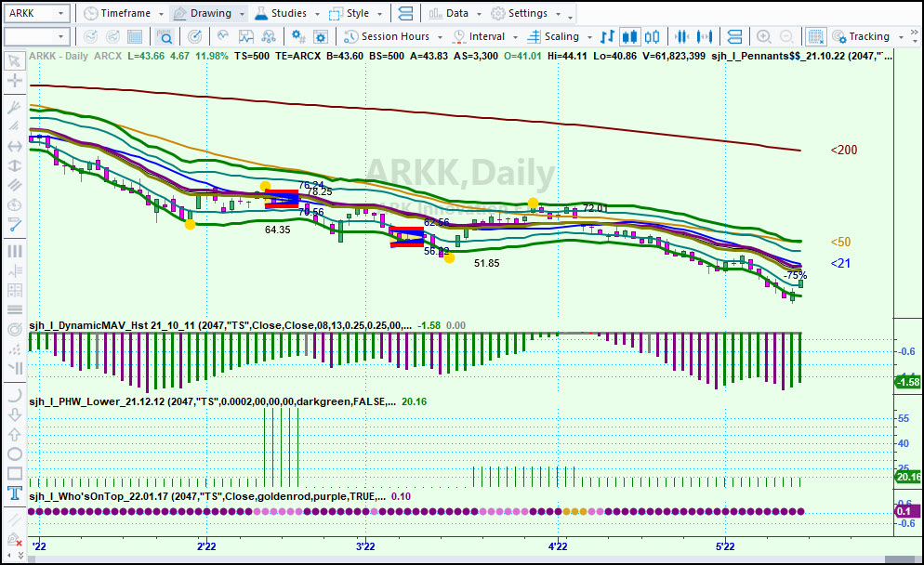The image size is (924, 565).
Task: Open the Data menu
Action: point(449,14)
